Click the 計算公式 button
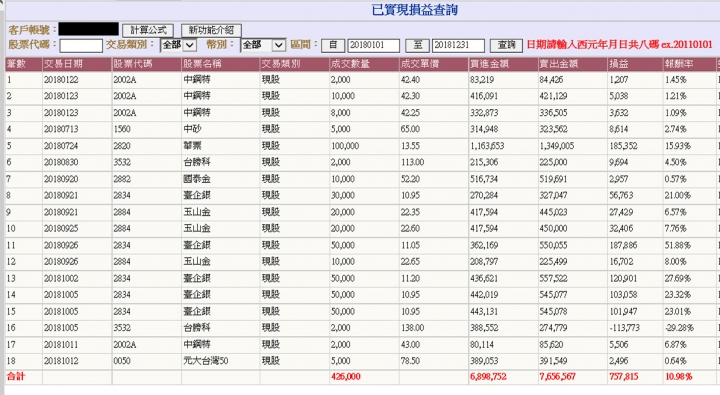Image resolution: width=720 pixels, height=395 pixels. coord(148,30)
